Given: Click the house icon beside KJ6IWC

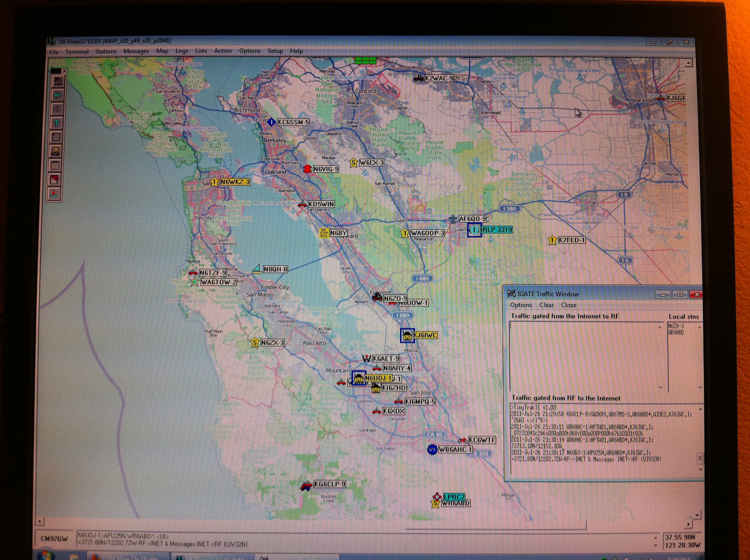Looking at the screenshot, I should tap(407, 335).
